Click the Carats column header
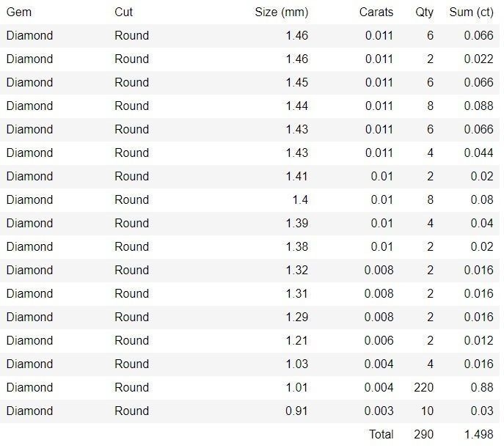The width and height of the screenshot is (504, 448). pos(376,12)
